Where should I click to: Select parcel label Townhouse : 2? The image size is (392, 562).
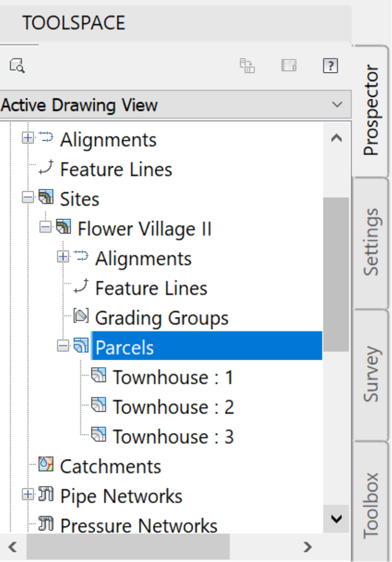tap(173, 407)
